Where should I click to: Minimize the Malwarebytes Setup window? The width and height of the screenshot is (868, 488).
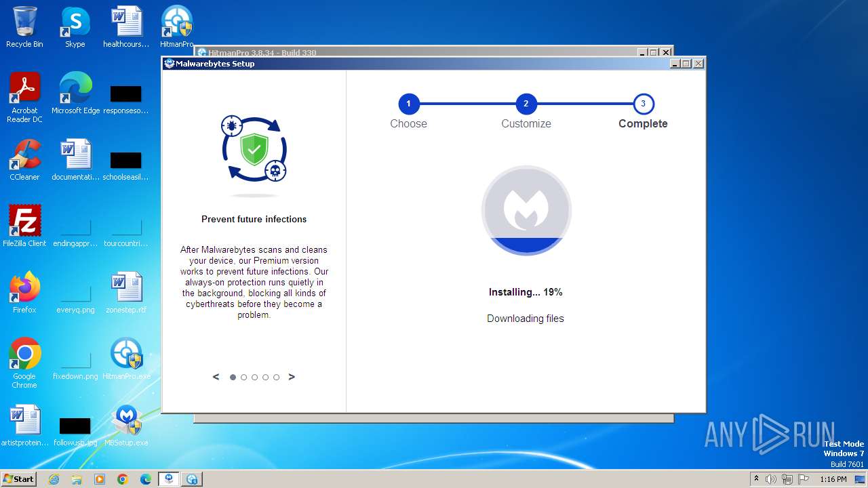[x=675, y=64]
